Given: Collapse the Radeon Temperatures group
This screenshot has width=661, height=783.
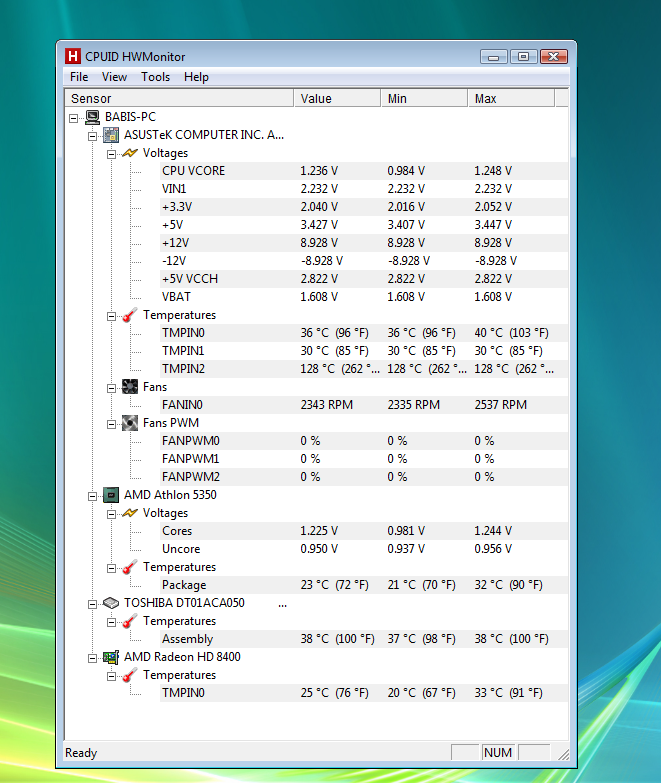Looking at the screenshot, I should [x=111, y=677].
